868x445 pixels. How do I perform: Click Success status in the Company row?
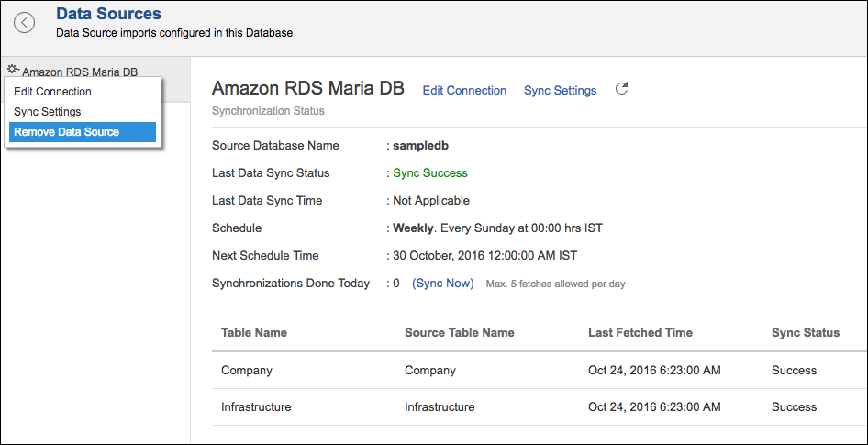(794, 371)
